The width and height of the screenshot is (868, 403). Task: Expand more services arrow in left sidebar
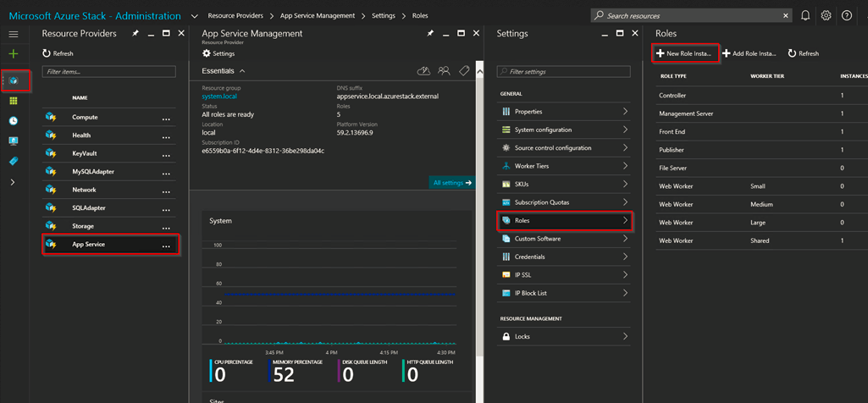pos(14,181)
